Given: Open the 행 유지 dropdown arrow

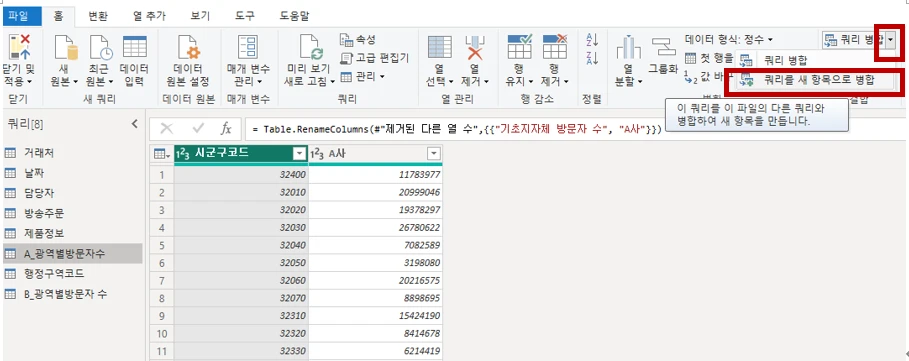Looking at the screenshot, I should point(530,82).
